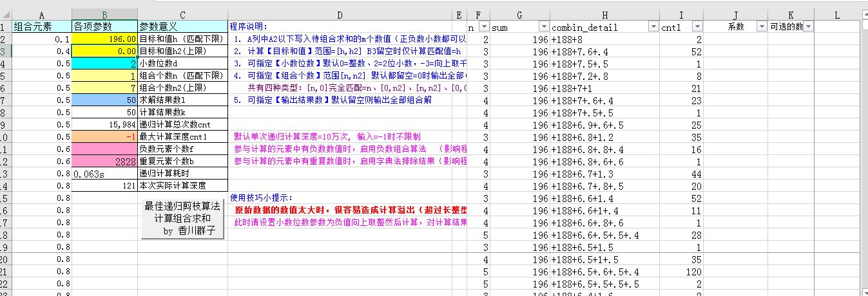Select column J header

[735, 15]
